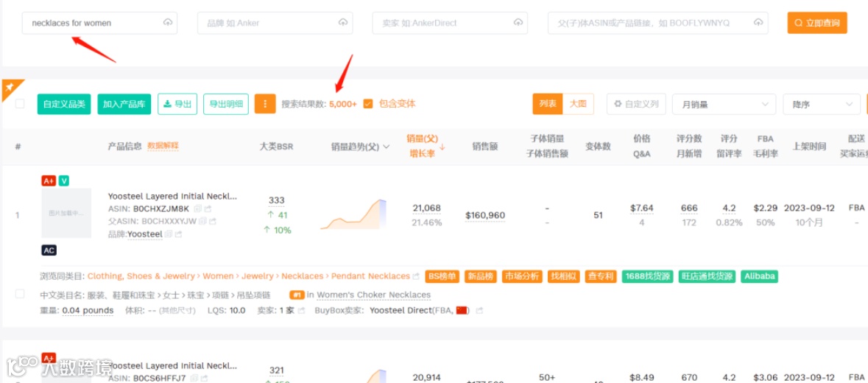The width and height of the screenshot is (868, 383).
Task: Click the 0.04 pounds weight value
Action: 88,311
